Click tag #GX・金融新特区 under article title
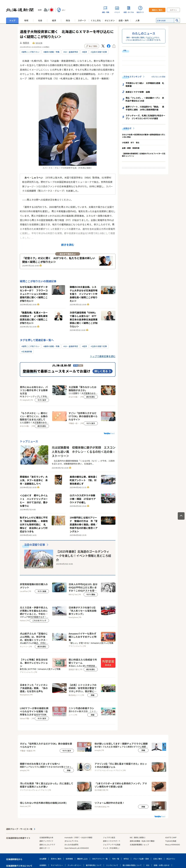Image resolution: width=186 pixels, height=868 pixels. [x=71, y=52]
